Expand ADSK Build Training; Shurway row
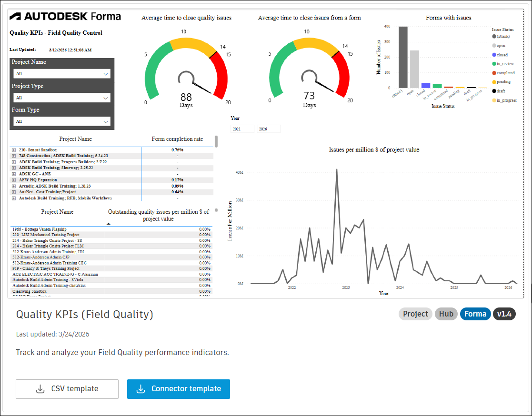Image resolution: width=532 pixels, height=416 pixels. 13,168
